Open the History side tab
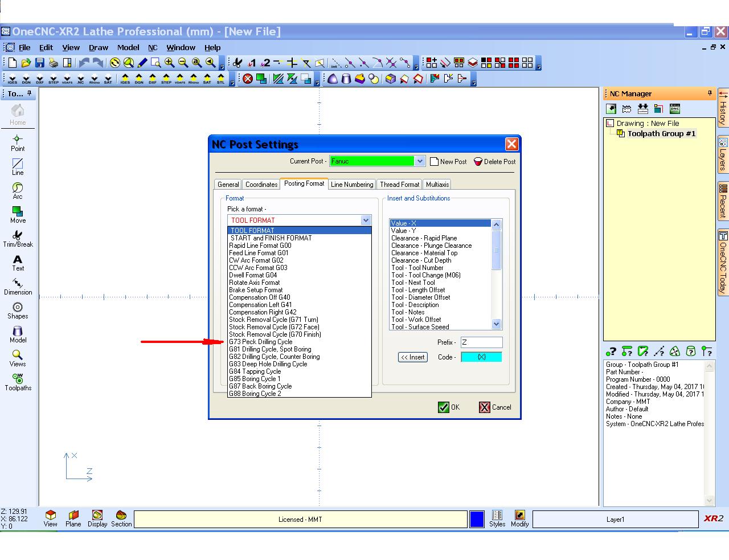The width and height of the screenshot is (729, 560). pyautogui.click(x=723, y=108)
